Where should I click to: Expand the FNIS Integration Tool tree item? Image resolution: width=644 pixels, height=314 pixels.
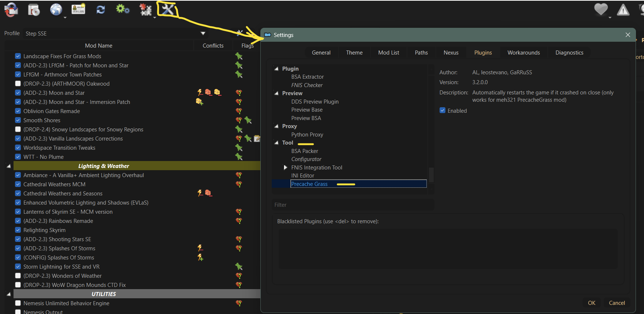[286, 167]
